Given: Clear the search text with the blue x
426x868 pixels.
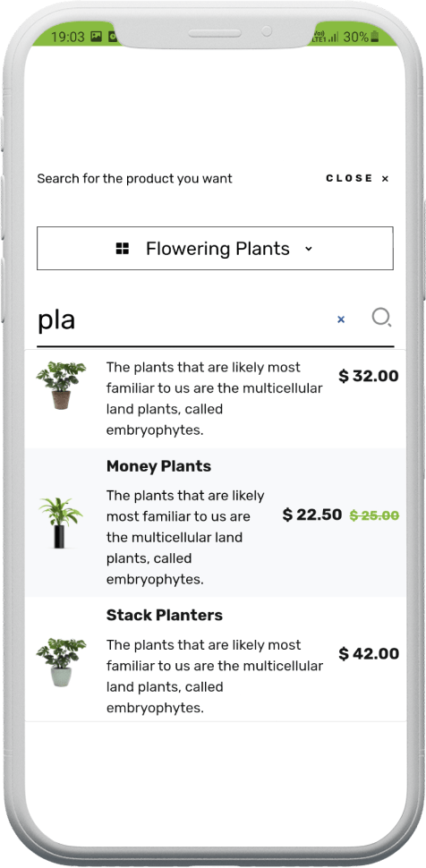Looking at the screenshot, I should pyautogui.click(x=341, y=319).
